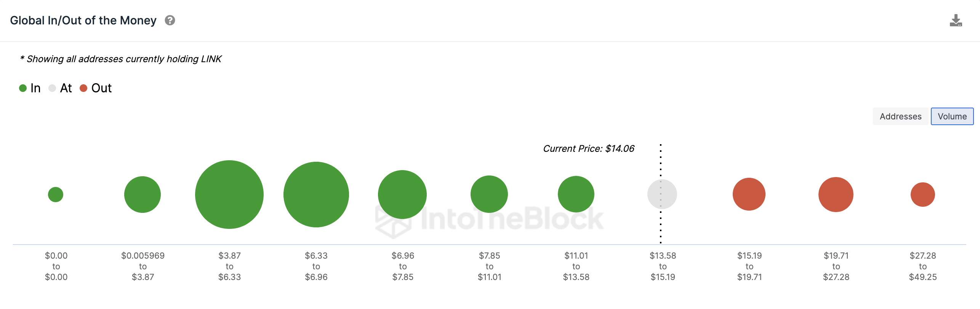Select the Volume tab
The image size is (980, 309).
952,116
